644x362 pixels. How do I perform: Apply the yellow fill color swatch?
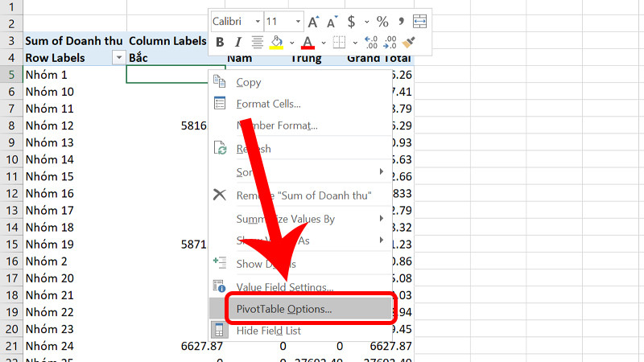277,43
